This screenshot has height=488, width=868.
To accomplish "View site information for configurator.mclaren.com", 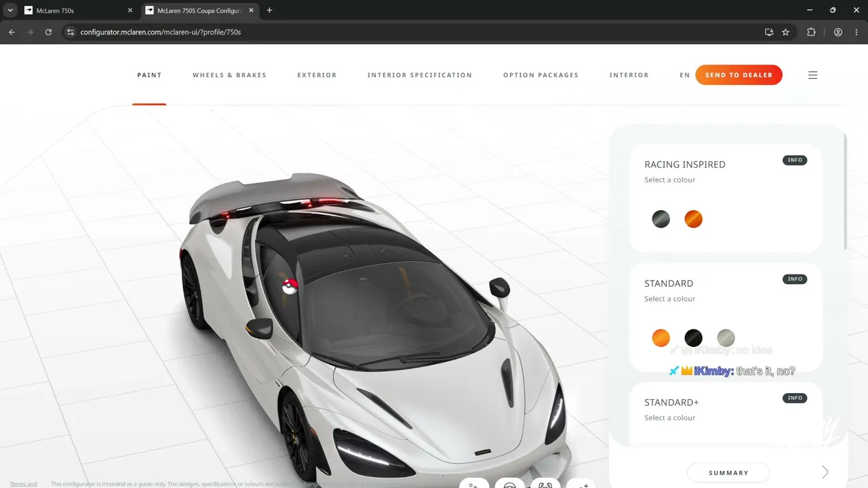I will click(70, 32).
